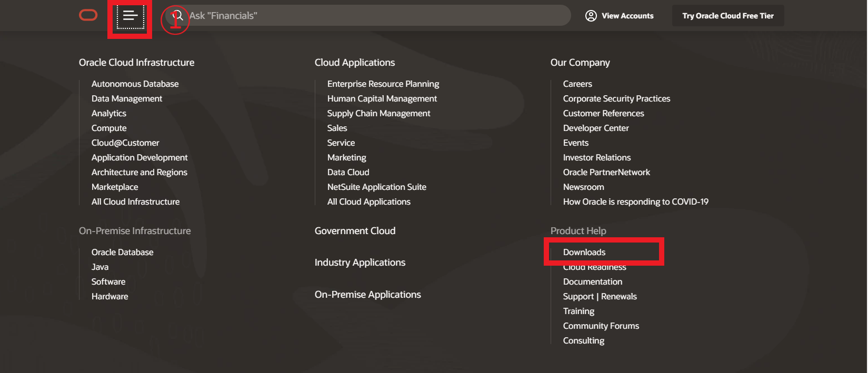The height and width of the screenshot is (373, 868).
Task: Go to Developer Center
Action: tap(596, 128)
